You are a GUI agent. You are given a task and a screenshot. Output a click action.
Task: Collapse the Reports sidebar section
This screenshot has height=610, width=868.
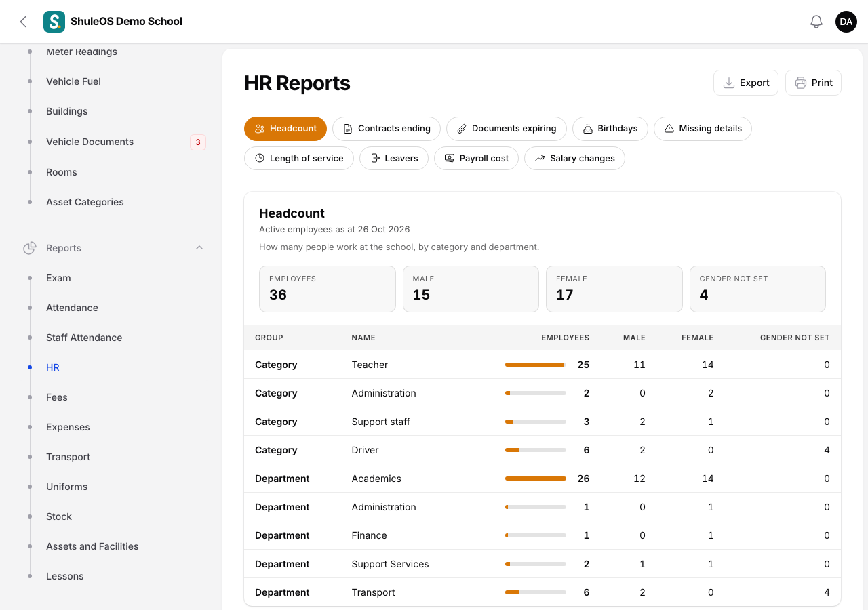(x=199, y=248)
